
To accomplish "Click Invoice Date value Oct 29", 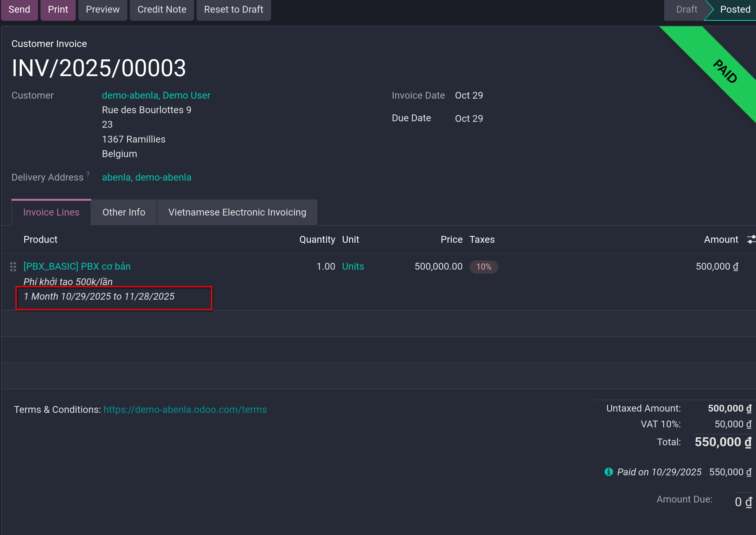I will point(469,95).
